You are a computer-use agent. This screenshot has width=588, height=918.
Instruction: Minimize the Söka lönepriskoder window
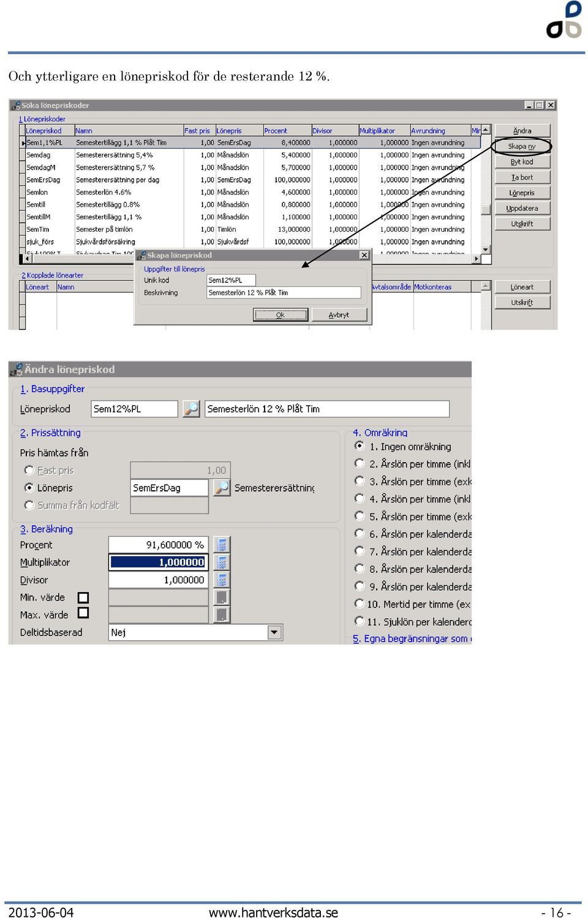click(x=529, y=105)
